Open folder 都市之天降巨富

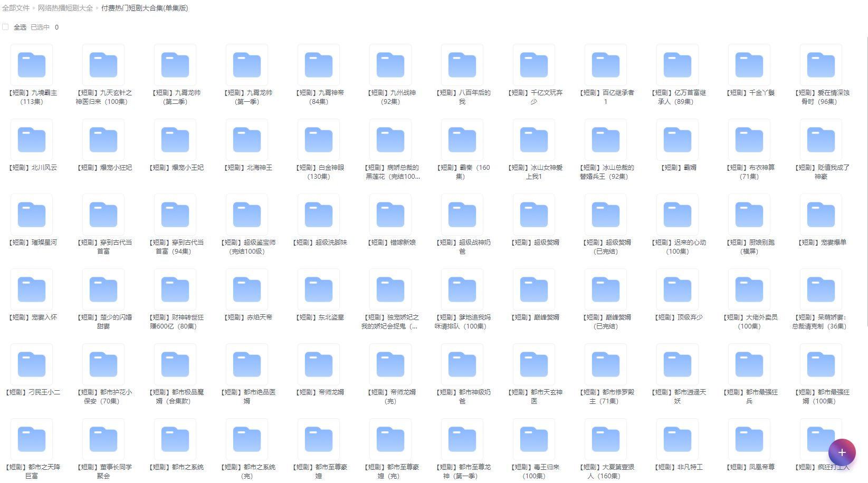tap(32, 439)
